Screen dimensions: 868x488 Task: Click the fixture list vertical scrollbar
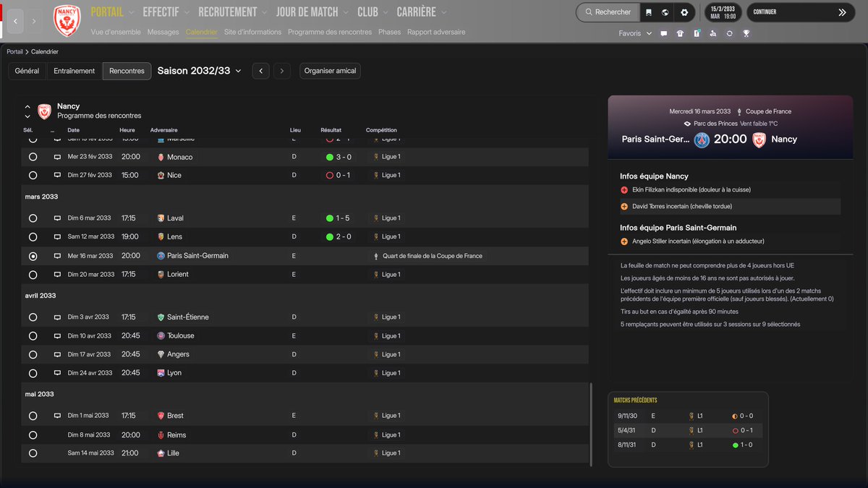591,423
